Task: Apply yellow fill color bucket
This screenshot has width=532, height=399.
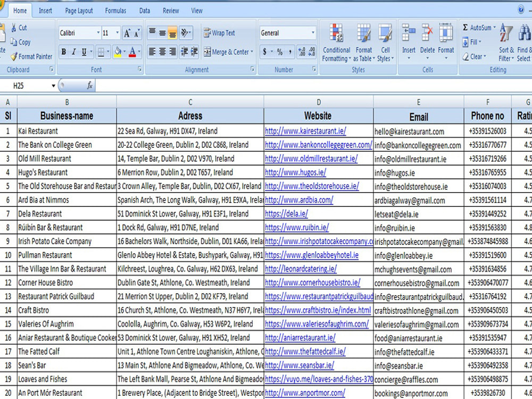Action: pos(118,52)
